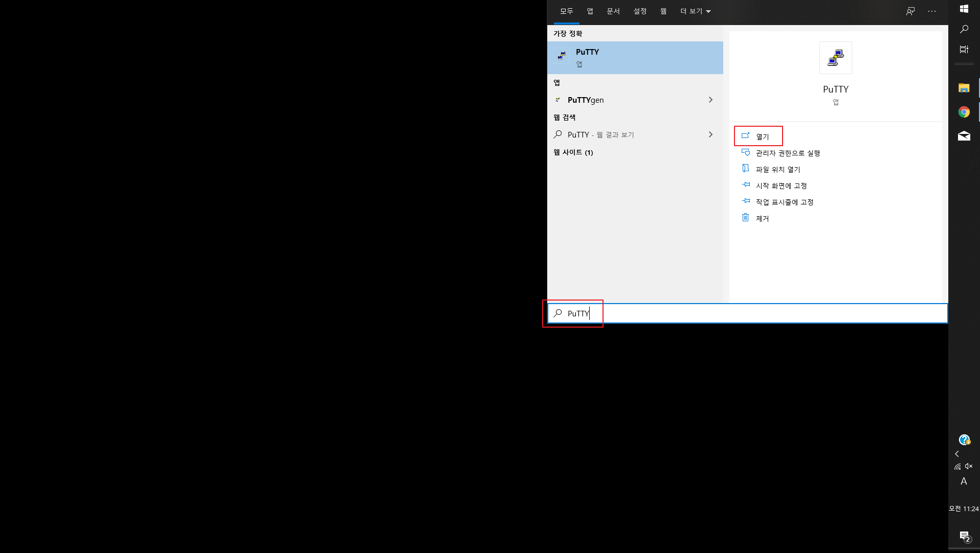This screenshot has height=553, width=980.
Task: Click the feedback person icon in the search header
Action: click(x=910, y=11)
